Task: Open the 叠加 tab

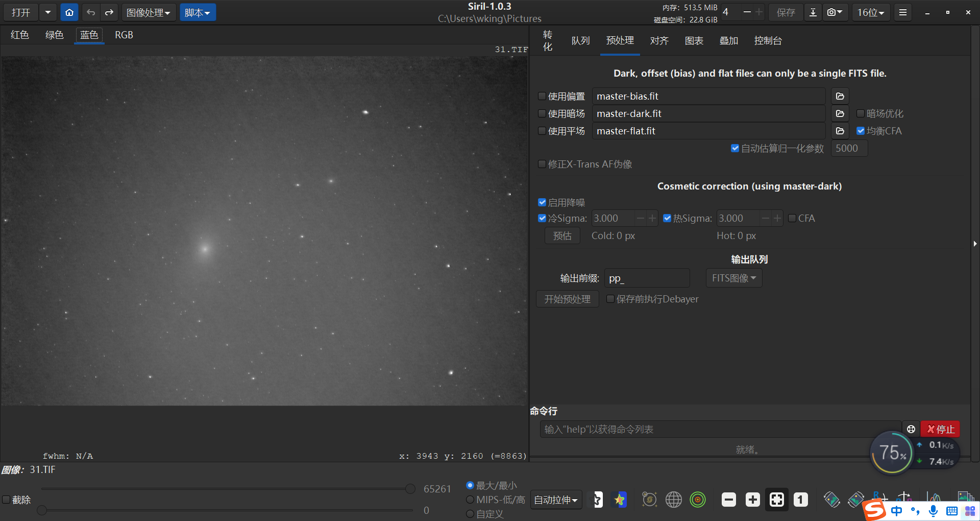Action: [x=729, y=41]
